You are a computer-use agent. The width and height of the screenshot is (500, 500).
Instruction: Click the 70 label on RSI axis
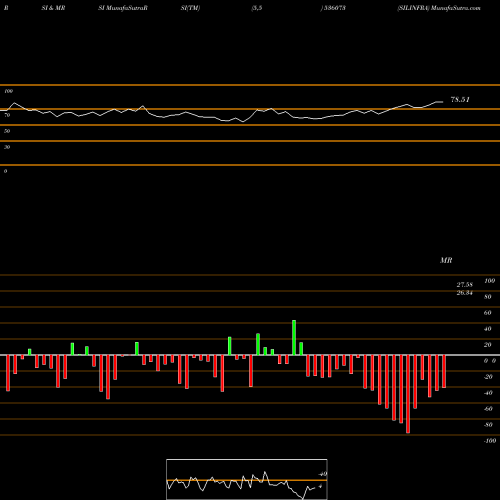[x=7, y=115]
